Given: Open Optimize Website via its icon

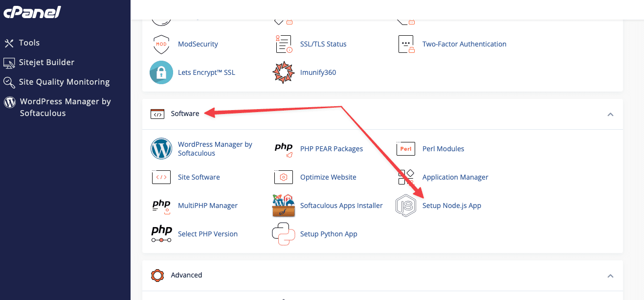Looking at the screenshot, I should coord(284,177).
